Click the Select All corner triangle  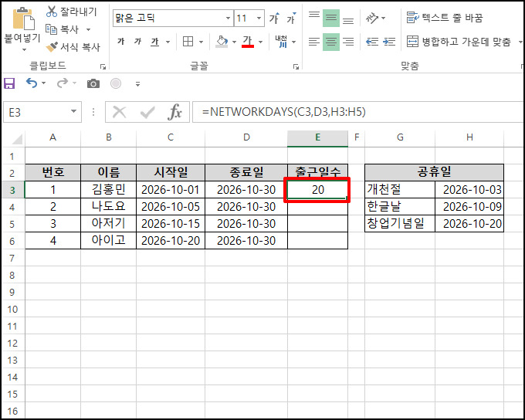coord(15,138)
